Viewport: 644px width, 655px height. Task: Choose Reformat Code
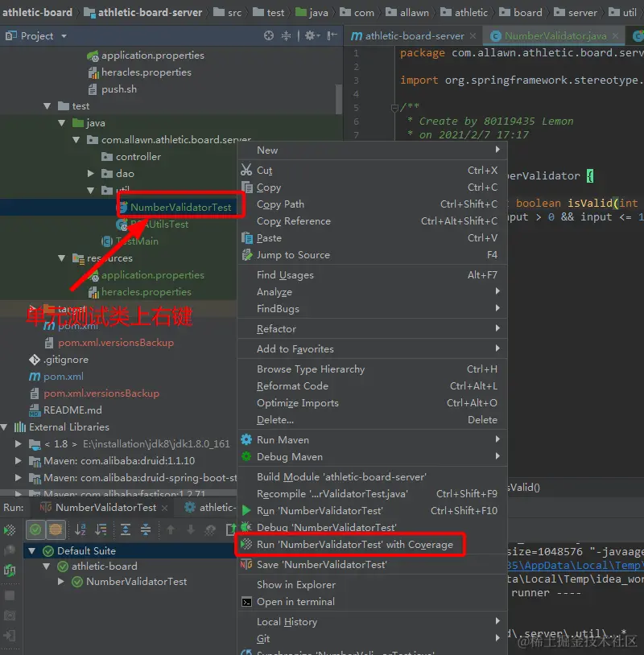tap(373, 386)
